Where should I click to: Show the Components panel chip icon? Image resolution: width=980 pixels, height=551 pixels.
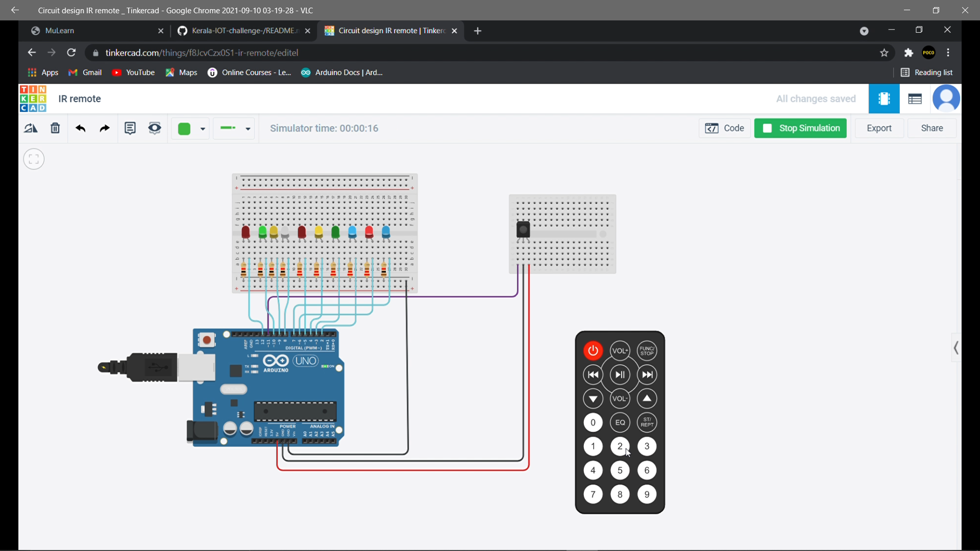click(885, 98)
